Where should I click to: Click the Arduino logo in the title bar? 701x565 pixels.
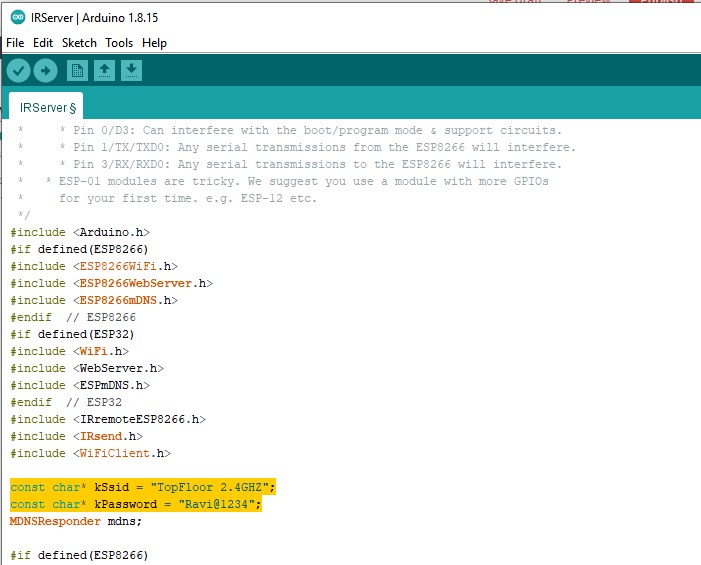[x=18, y=17]
